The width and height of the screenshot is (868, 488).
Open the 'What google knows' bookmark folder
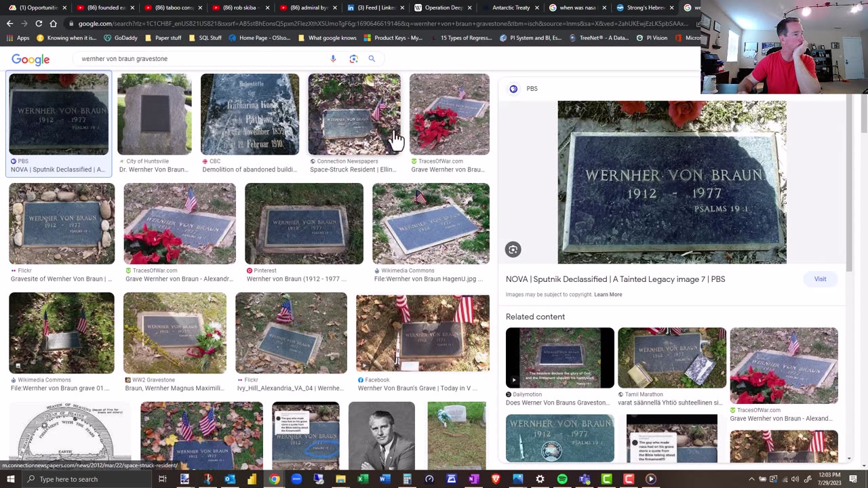point(327,38)
